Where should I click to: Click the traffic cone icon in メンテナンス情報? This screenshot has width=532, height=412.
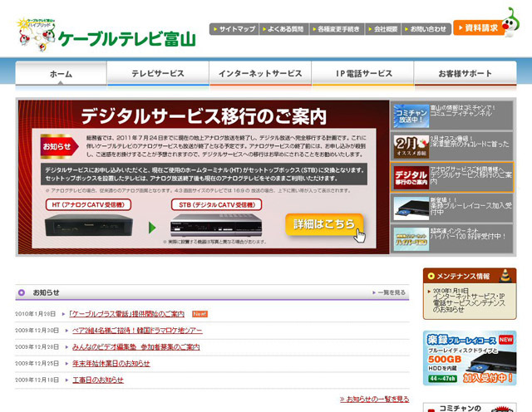pos(505,275)
